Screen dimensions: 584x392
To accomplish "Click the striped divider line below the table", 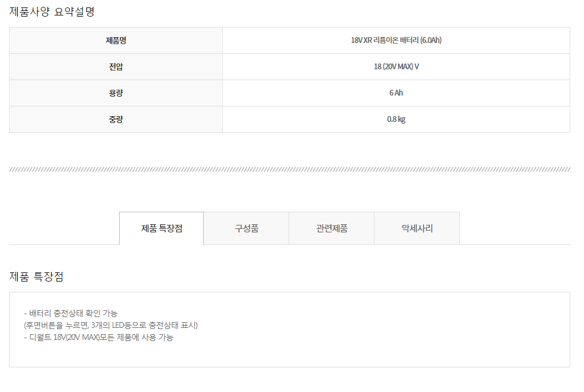I will coord(290,169).
